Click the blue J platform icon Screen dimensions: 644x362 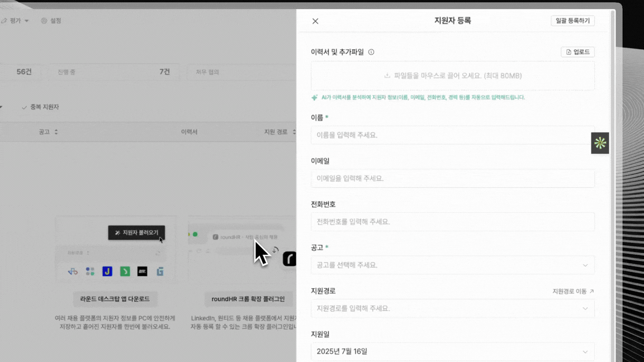(107, 271)
